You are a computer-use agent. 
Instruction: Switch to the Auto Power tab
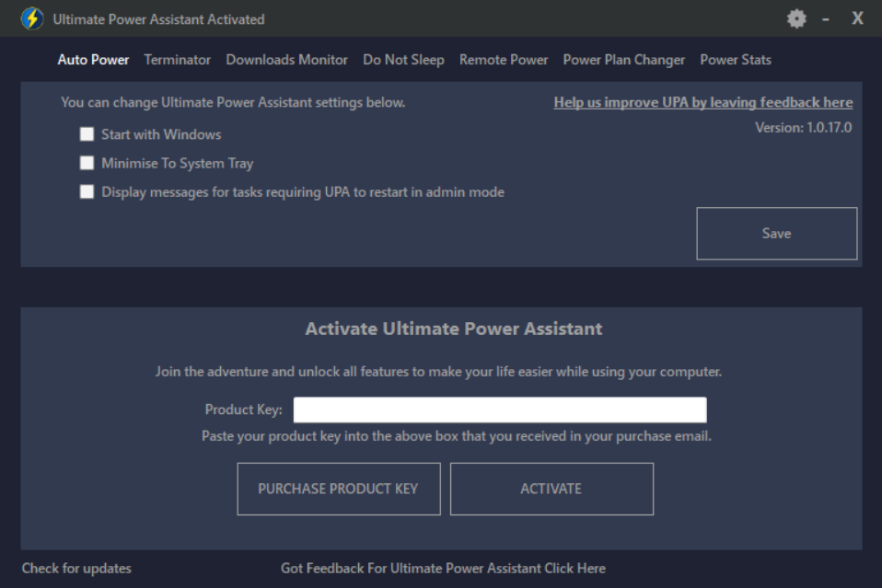pyautogui.click(x=93, y=60)
